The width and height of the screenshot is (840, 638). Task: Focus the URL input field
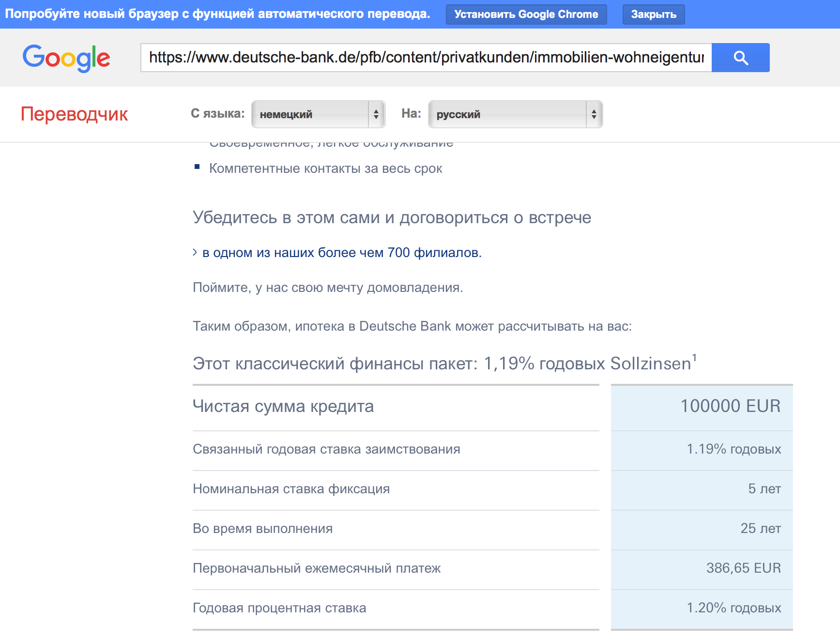pos(426,58)
